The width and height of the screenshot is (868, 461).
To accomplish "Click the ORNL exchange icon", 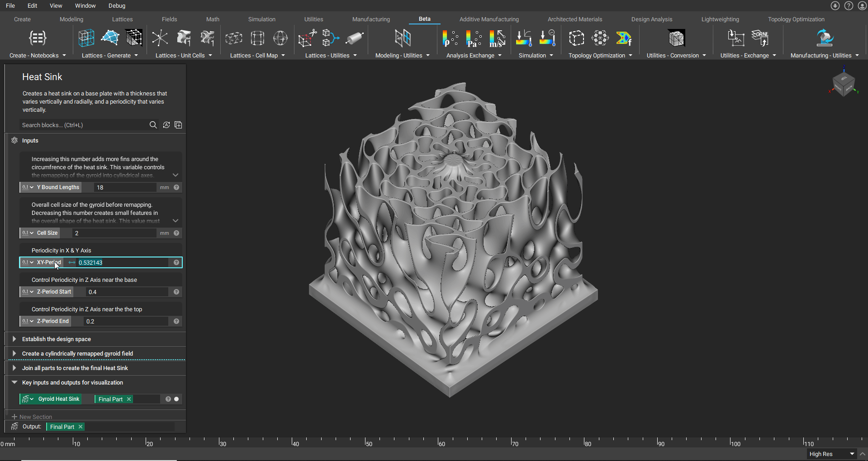I will click(x=760, y=38).
